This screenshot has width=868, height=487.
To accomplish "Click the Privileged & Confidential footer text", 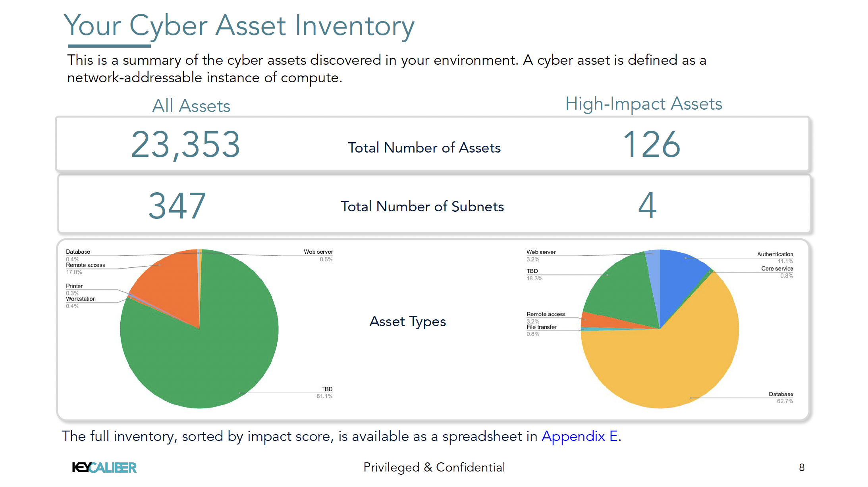I will click(434, 468).
